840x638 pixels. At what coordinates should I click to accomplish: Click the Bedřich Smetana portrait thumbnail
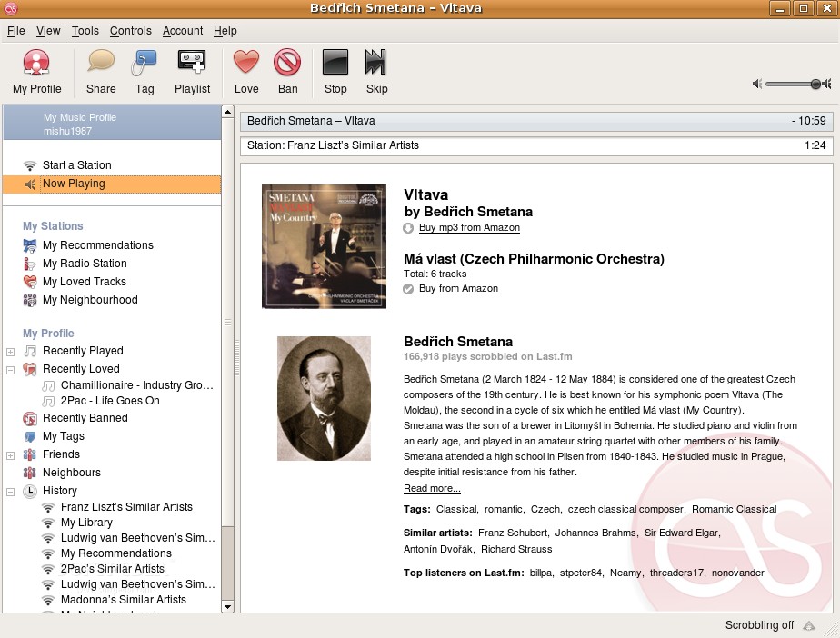point(324,398)
